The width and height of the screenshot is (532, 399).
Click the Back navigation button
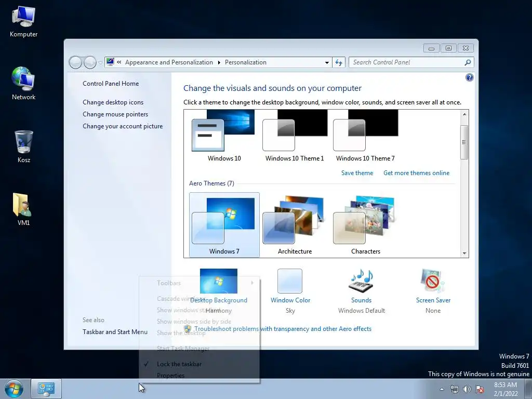click(x=75, y=62)
